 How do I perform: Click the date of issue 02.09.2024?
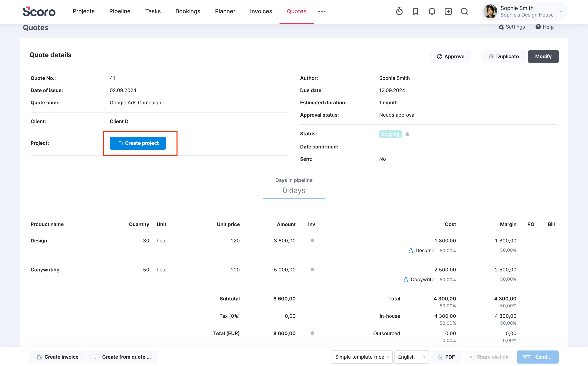point(123,90)
